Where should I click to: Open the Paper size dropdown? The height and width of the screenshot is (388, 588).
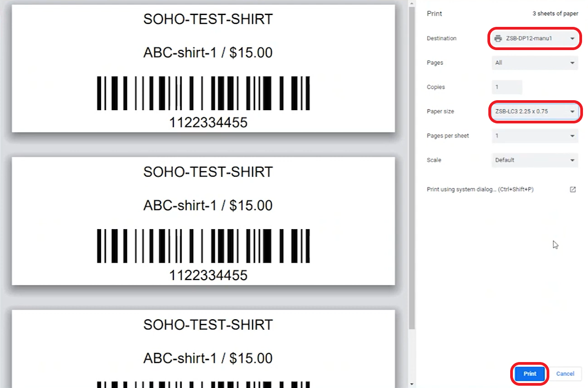point(534,112)
